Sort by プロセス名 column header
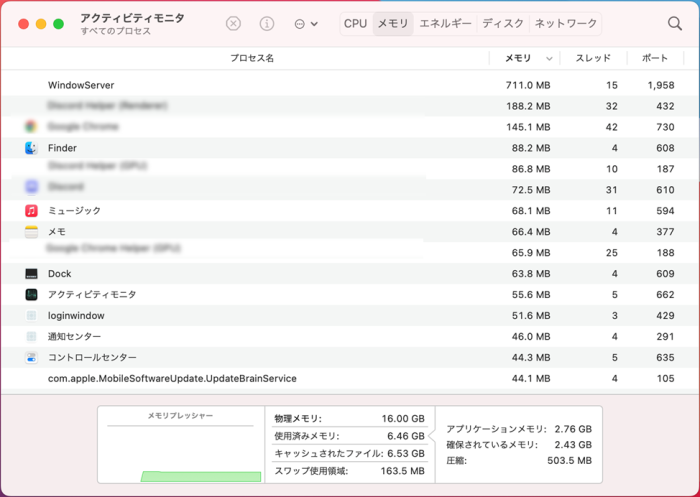The width and height of the screenshot is (700, 497). (x=252, y=59)
